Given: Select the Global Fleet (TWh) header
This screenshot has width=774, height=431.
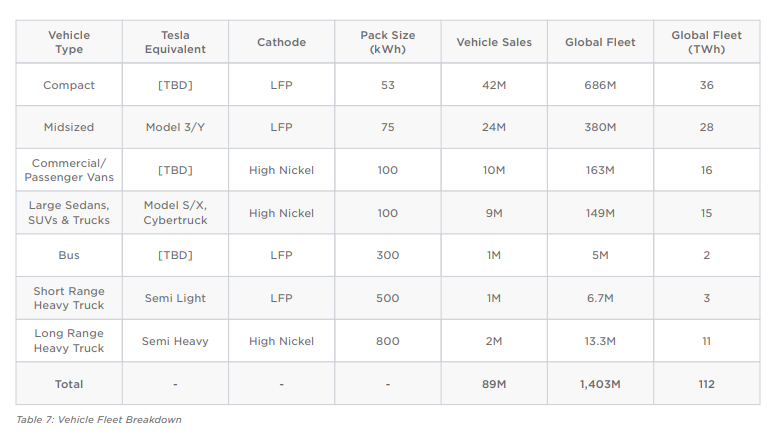Looking at the screenshot, I should tap(706, 42).
